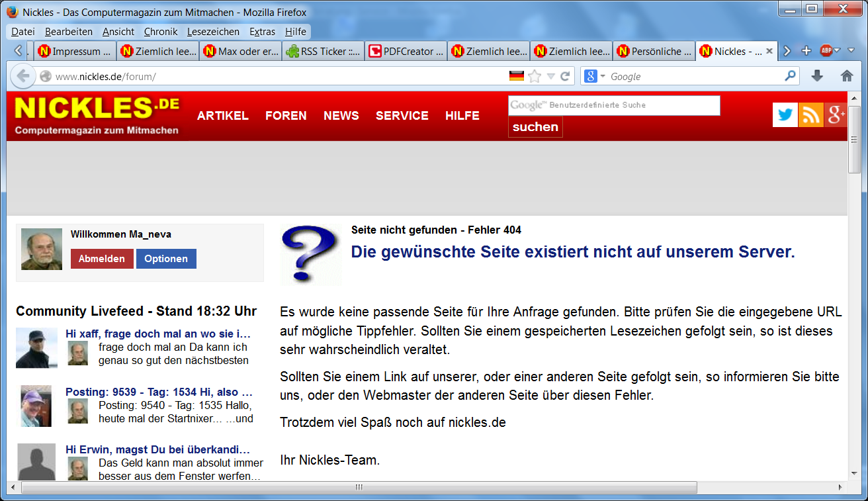Click 'Seite nicht gefunden - Fehler 404' text

(436, 230)
